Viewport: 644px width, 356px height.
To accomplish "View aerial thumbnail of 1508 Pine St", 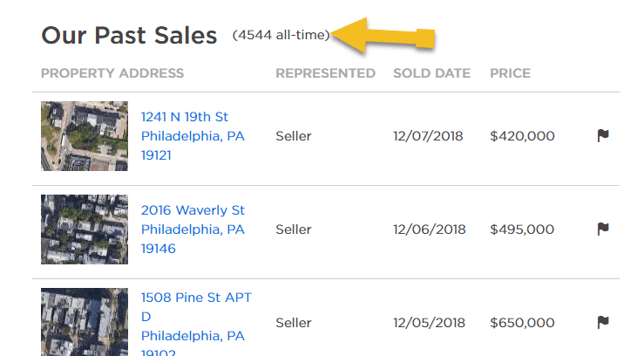I will 85,322.
